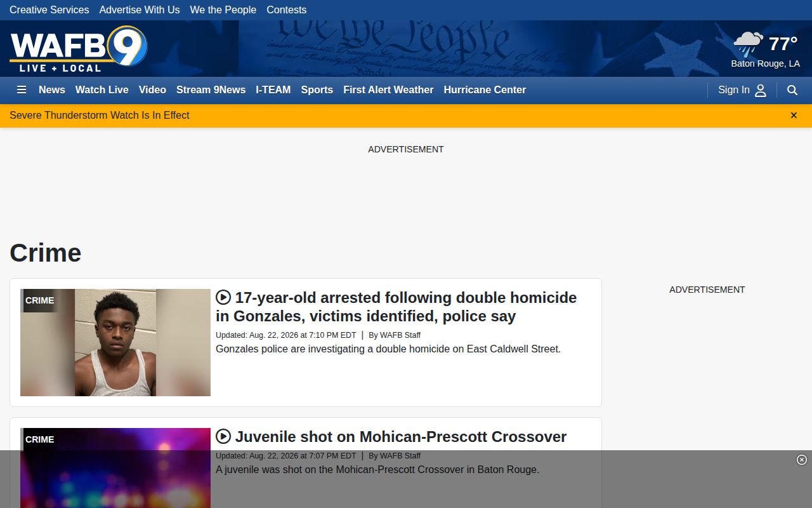Image resolution: width=812 pixels, height=508 pixels.
Task: Close the bottom overlay advertisement
Action: (802, 460)
